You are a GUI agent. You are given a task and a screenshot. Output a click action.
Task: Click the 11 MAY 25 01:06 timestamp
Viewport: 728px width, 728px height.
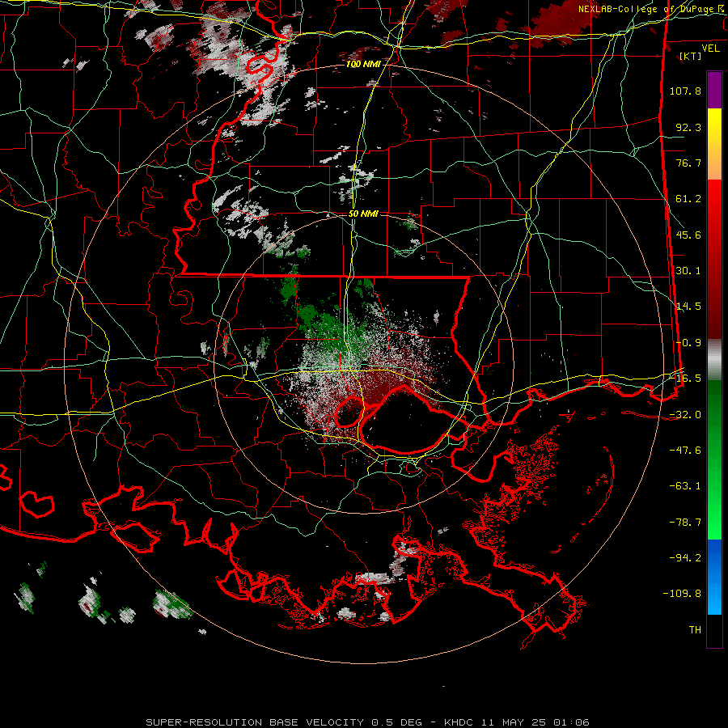[535, 722]
